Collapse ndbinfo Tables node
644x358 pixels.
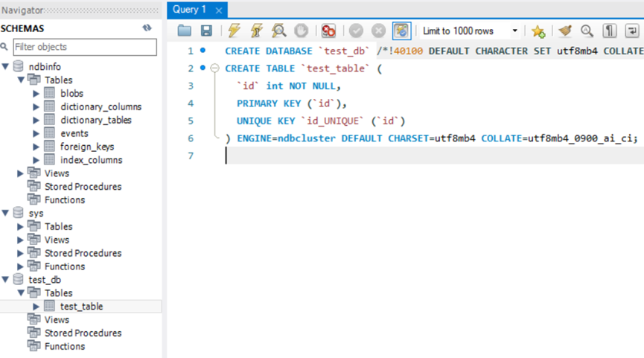pos(21,80)
